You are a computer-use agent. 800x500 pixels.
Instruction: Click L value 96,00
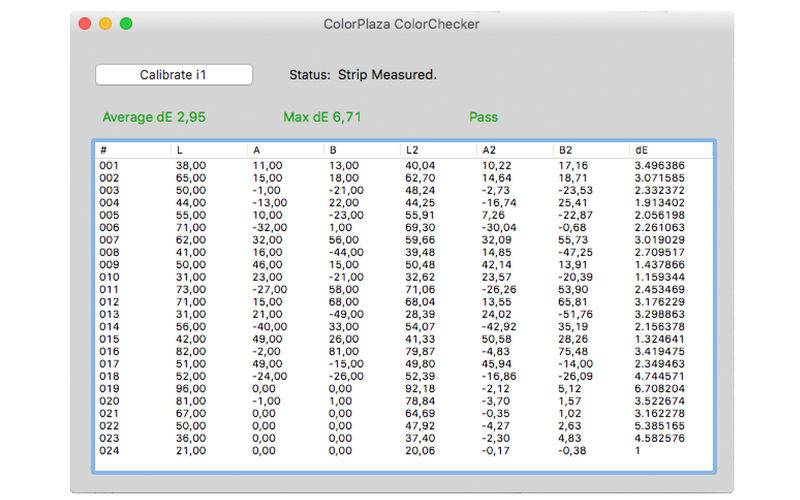pyautogui.click(x=191, y=388)
